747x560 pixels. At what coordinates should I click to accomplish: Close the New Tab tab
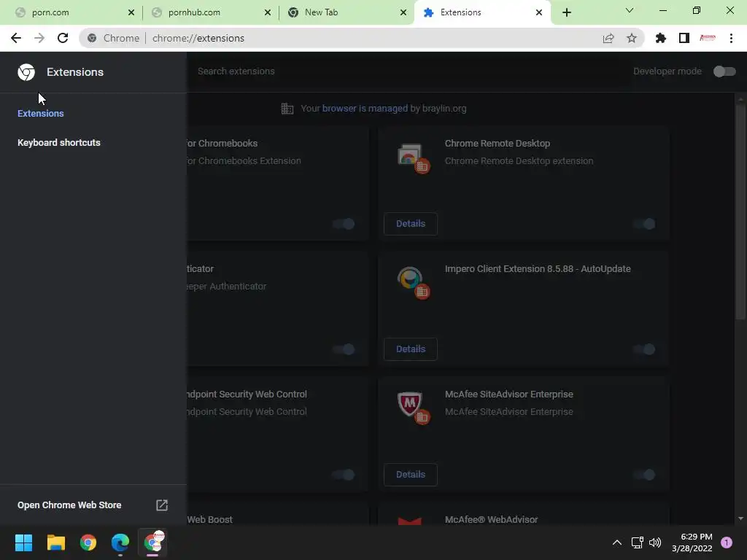pyautogui.click(x=403, y=12)
